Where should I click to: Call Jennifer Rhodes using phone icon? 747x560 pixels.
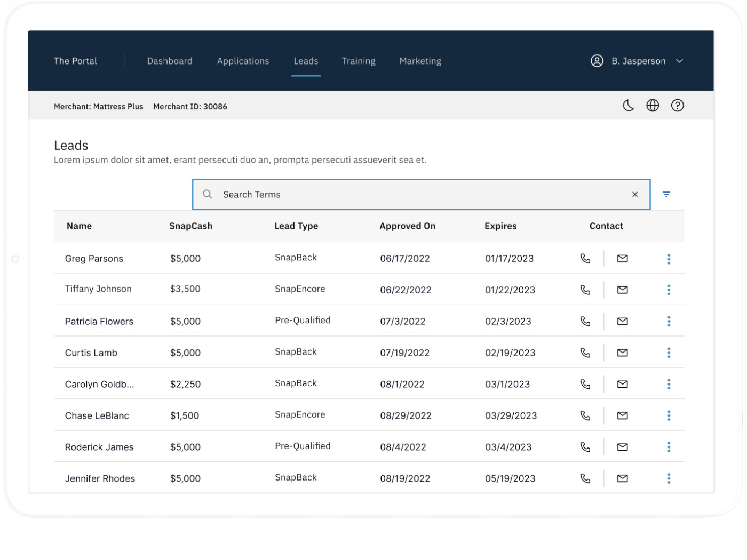(x=585, y=479)
